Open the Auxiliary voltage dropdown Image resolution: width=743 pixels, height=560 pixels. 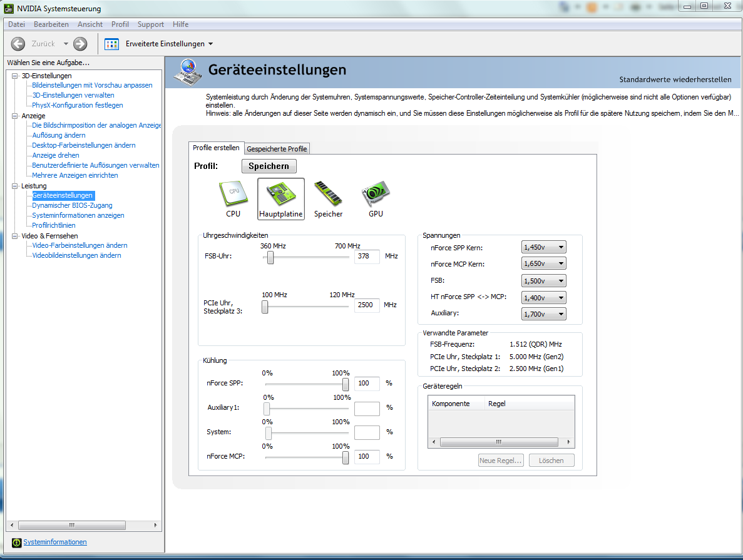[544, 313]
